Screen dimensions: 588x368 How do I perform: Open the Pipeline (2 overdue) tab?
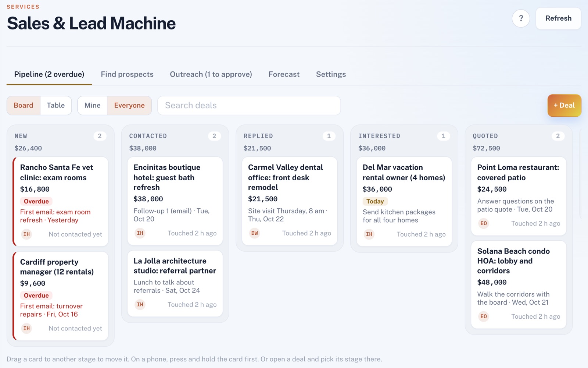pyautogui.click(x=49, y=74)
